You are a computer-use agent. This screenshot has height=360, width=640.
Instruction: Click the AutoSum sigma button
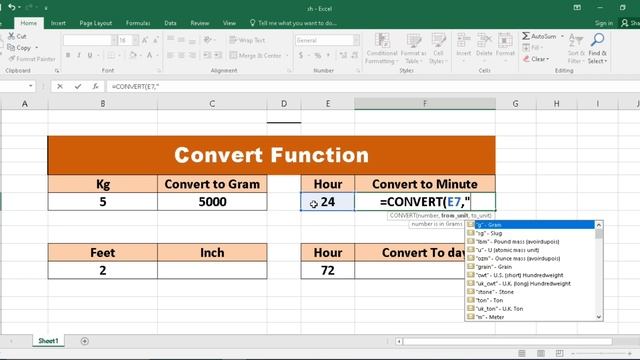coord(539,36)
